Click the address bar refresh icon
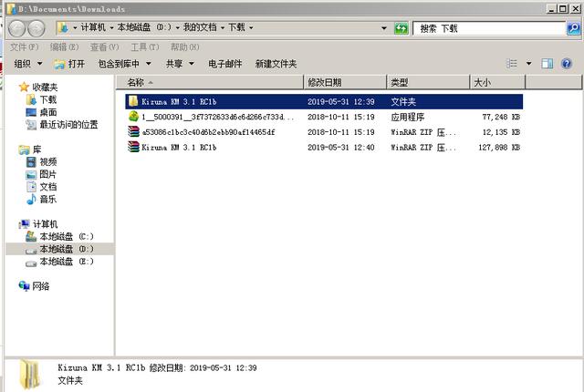The height and width of the screenshot is (392, 584). pos(401,28)
